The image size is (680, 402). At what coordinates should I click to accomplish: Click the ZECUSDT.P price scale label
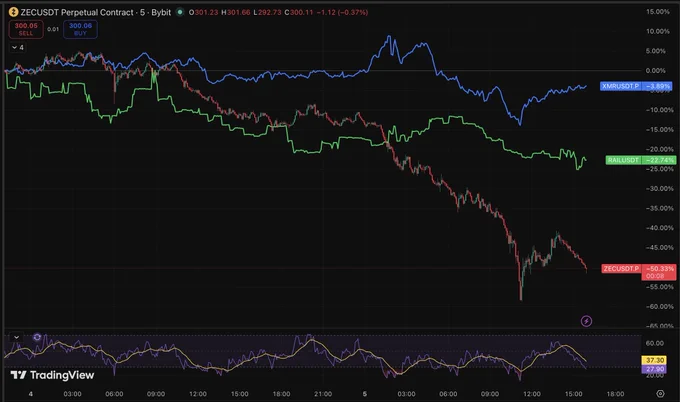click(621, 269)
